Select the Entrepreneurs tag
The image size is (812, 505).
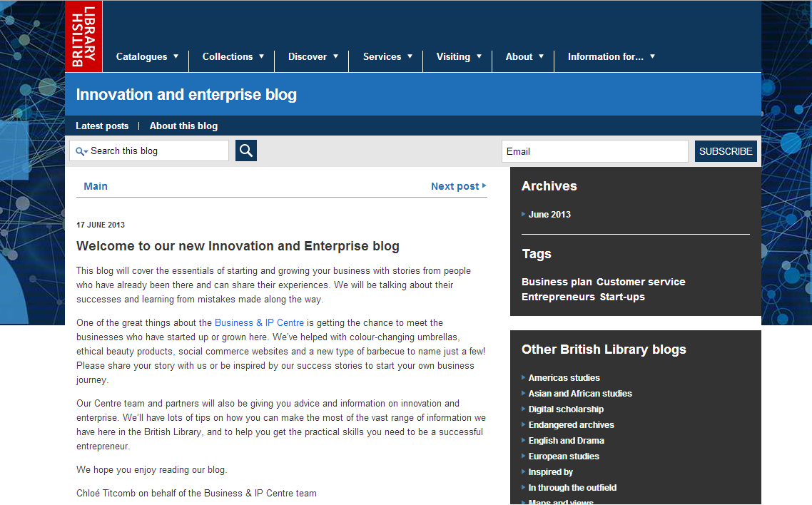558,297
